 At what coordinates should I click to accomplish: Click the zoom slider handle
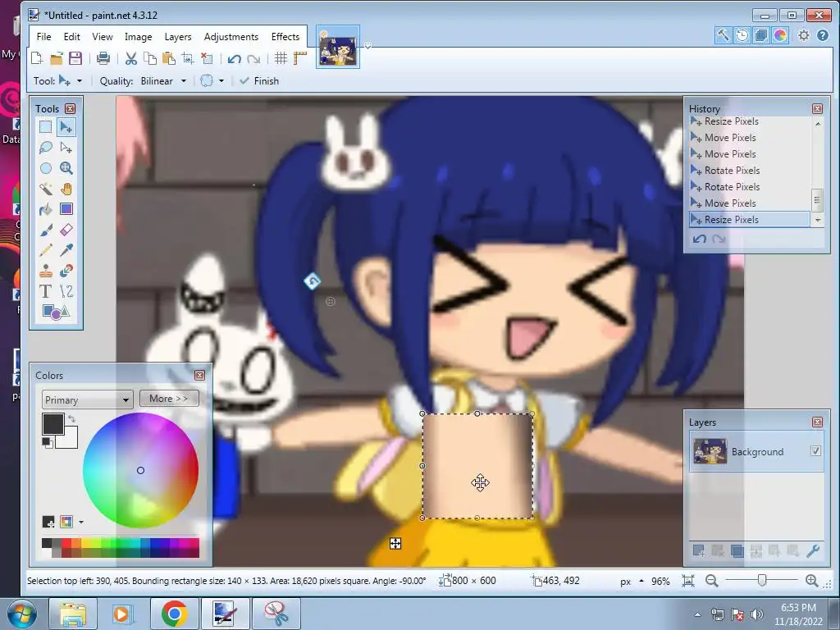point(762,580)
